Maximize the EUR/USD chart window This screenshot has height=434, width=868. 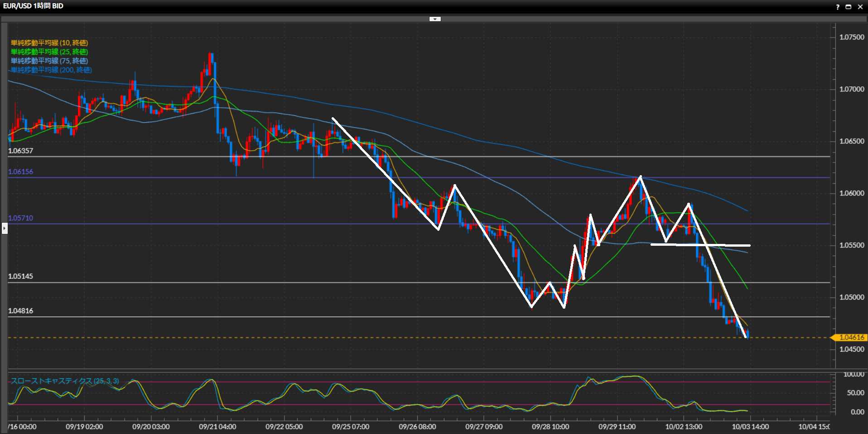pos(849,7)
